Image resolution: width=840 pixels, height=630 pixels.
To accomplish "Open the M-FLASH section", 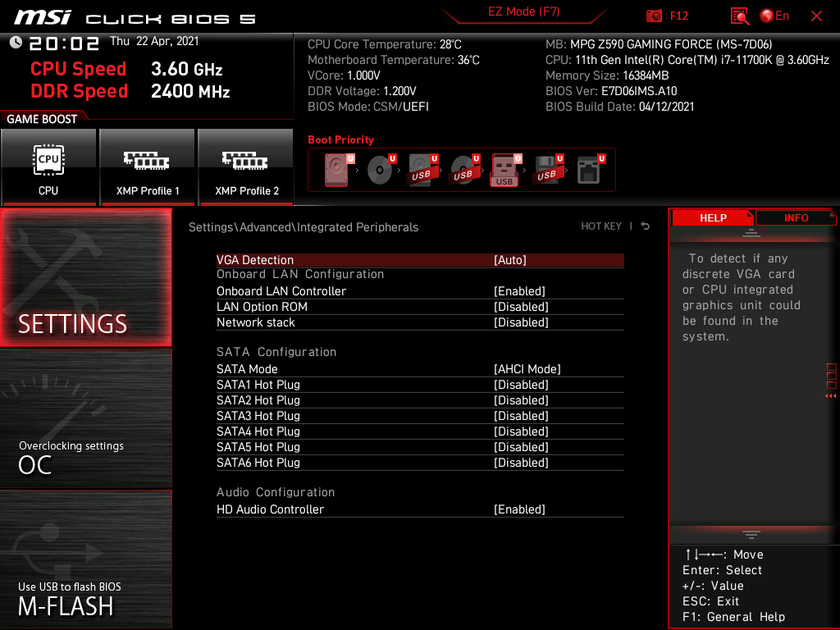I will click(85, 559).
